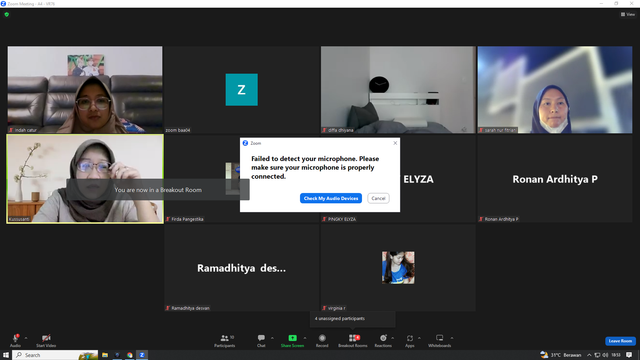The width and height of the screenshot is (640, 360).
Task: Click the Zoom taskbar icon
Action: point(142,355)
